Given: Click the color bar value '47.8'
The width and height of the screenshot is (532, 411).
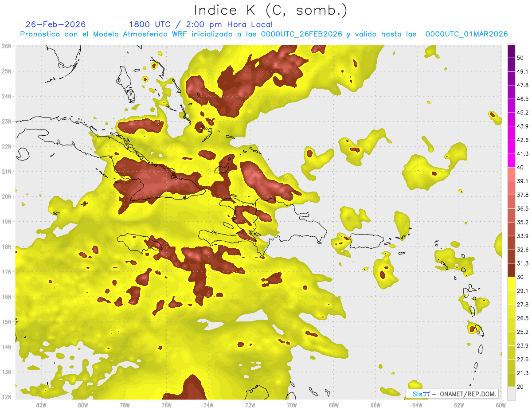Looking at the screenshot, I should [523, 85].
